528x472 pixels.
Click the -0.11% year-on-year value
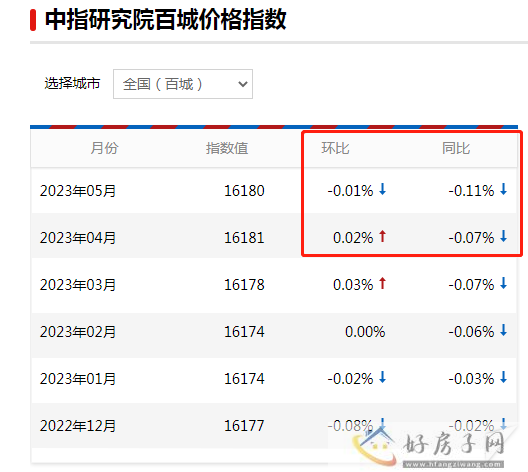(471, 191)
